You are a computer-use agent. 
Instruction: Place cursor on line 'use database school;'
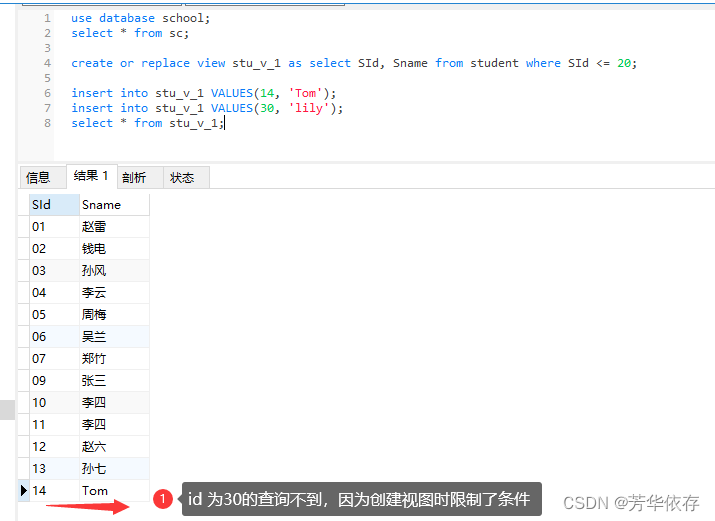point(140,18)
